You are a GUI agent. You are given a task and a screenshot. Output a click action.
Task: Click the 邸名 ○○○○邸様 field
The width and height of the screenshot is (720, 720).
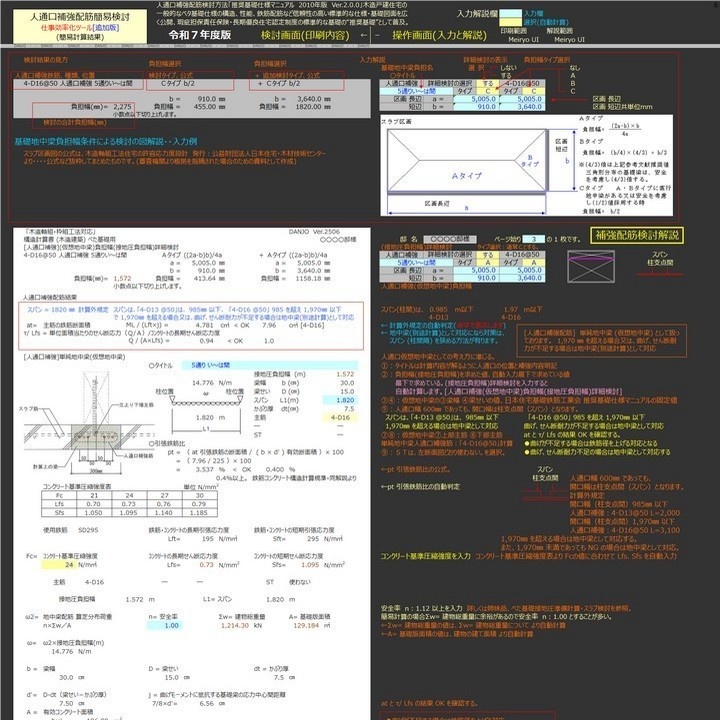click(450, 239)
